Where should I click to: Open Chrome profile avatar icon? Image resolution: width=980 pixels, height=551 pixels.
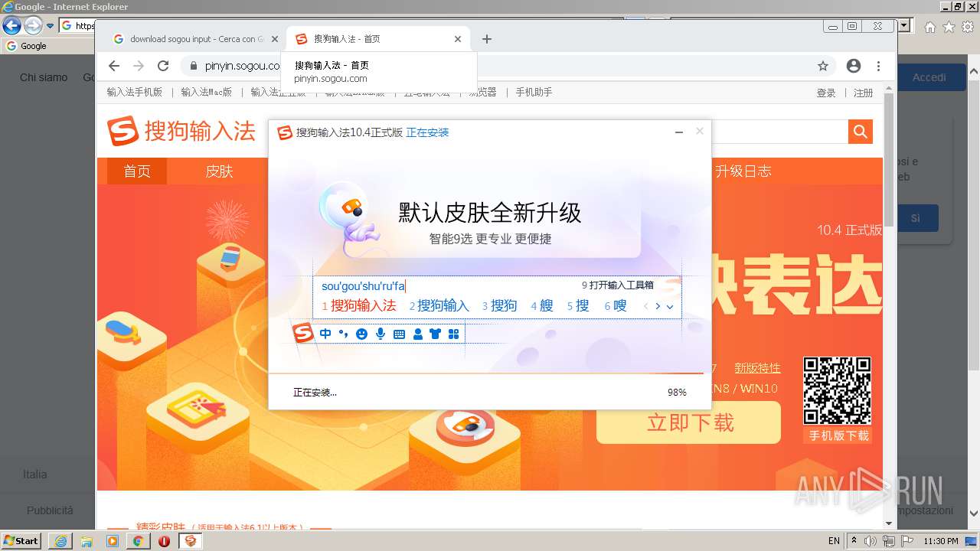coord(854,66)
